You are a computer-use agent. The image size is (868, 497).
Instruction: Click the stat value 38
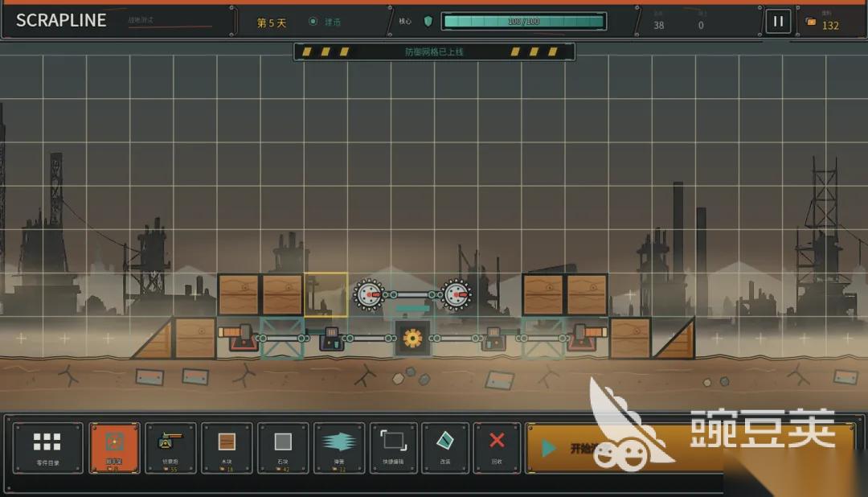(x=659, y=26)
